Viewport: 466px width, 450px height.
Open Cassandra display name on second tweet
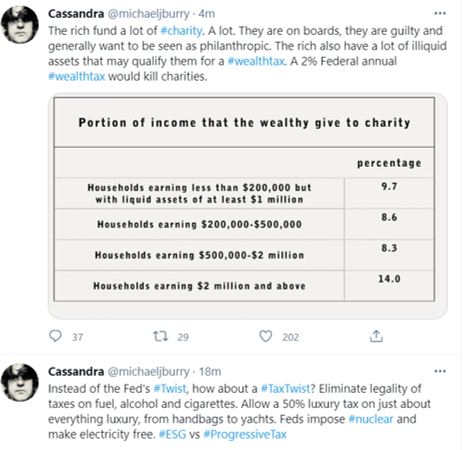pos(76,371)
